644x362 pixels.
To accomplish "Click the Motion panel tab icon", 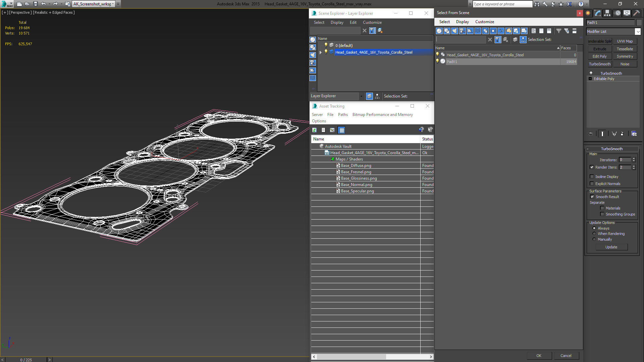I will coord(618,13).
